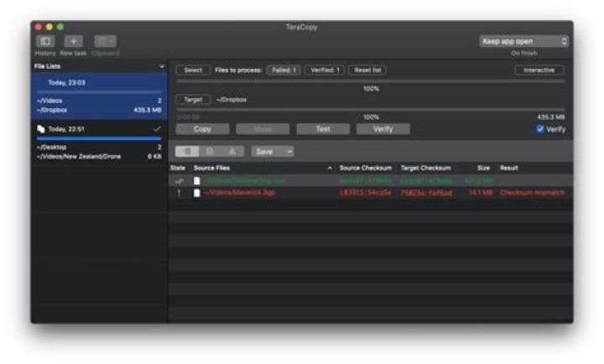Viewport: 604px width, 364px height.
Task: Click the Clipboard toolbar icon
Action: pyautogui.click(x=105, y=41)
